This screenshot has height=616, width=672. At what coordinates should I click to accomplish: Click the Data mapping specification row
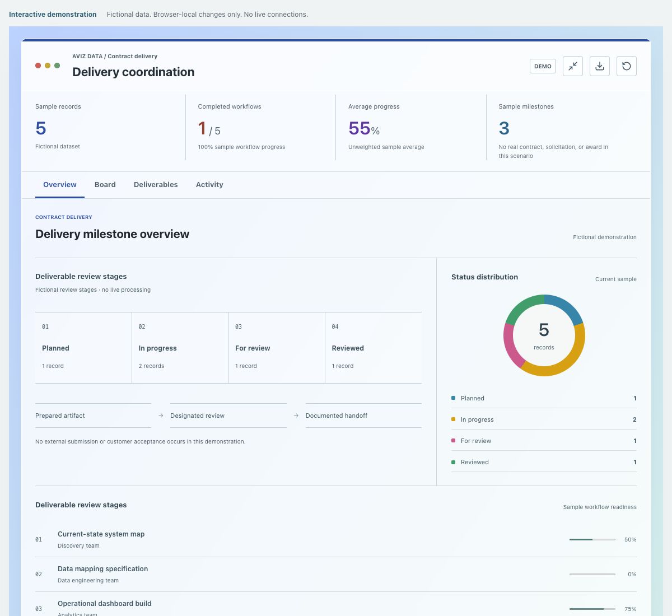click(x=336, y=574)
